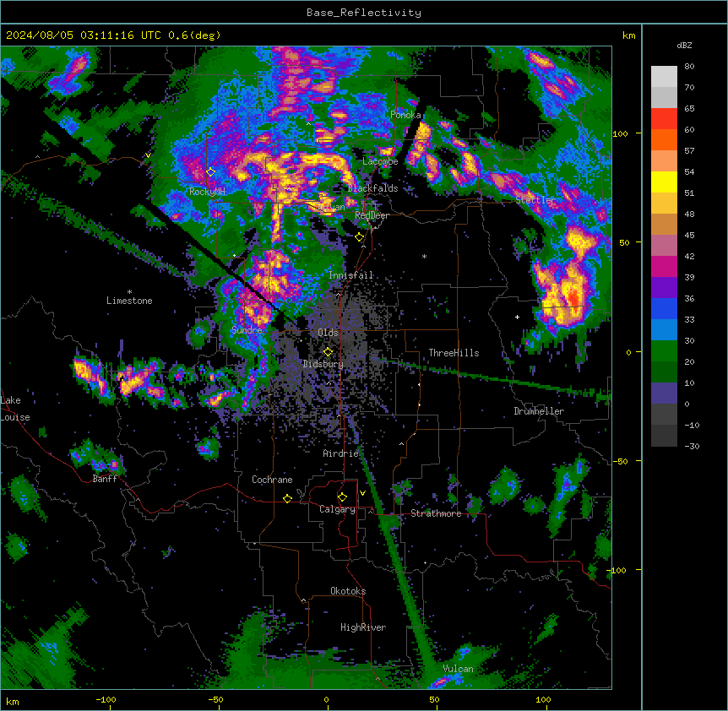
Task: Click the Ponoka city label
Action: pyautogui.click(x=405, y=115)
